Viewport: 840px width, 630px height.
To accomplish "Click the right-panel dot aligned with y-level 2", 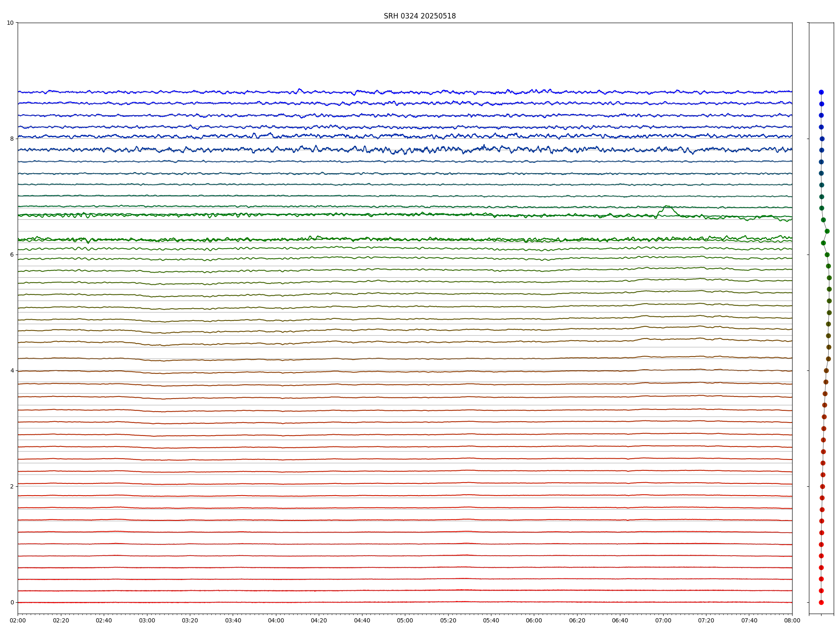I will [822, 486].
